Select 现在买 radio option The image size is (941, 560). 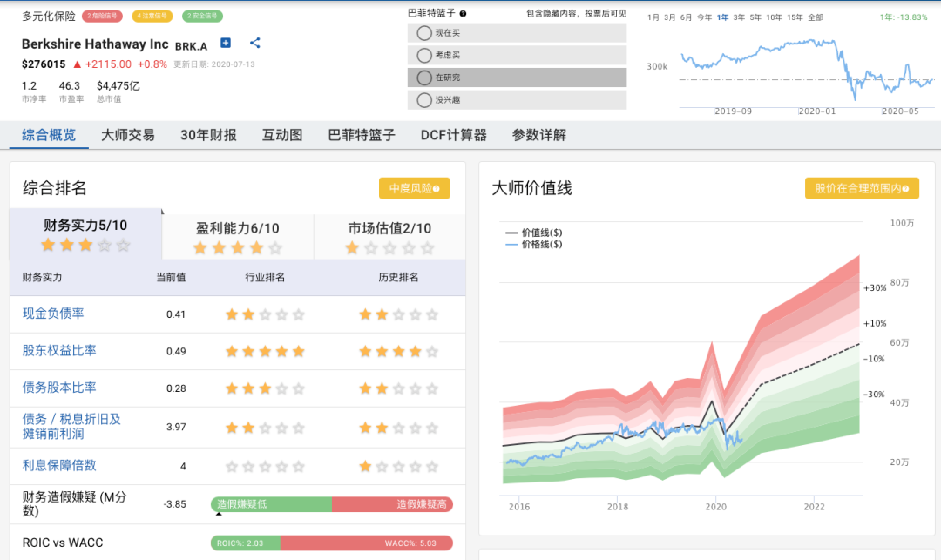point(424,33)
